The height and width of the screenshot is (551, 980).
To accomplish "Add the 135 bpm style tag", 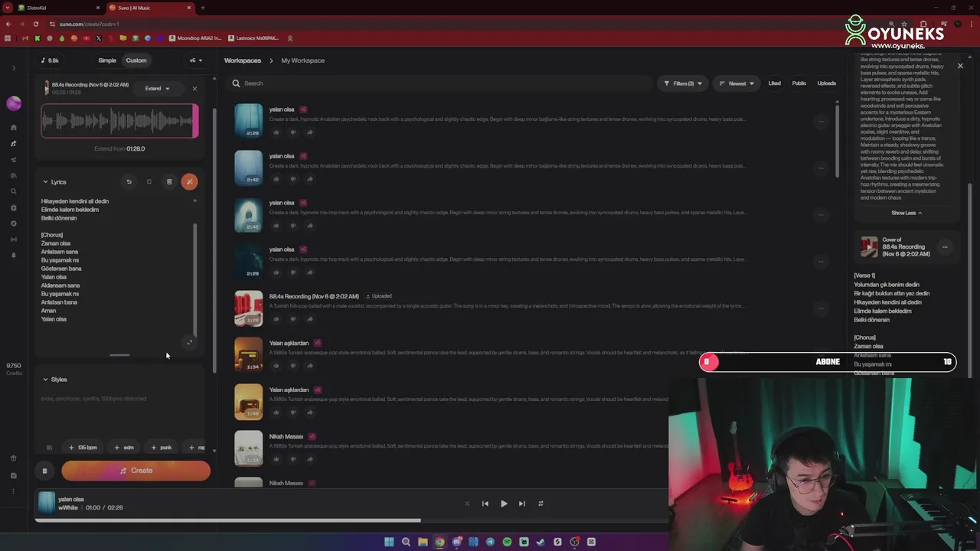I will point(83,447).
